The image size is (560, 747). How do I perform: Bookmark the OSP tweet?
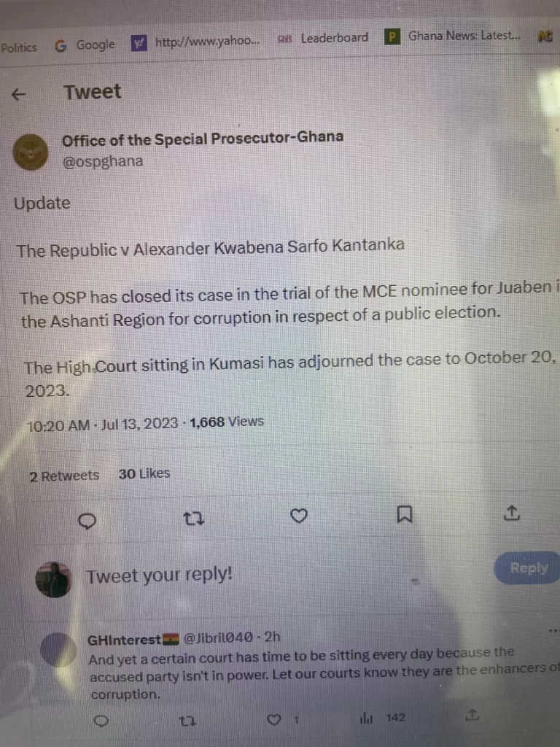(x=404, y=514)
